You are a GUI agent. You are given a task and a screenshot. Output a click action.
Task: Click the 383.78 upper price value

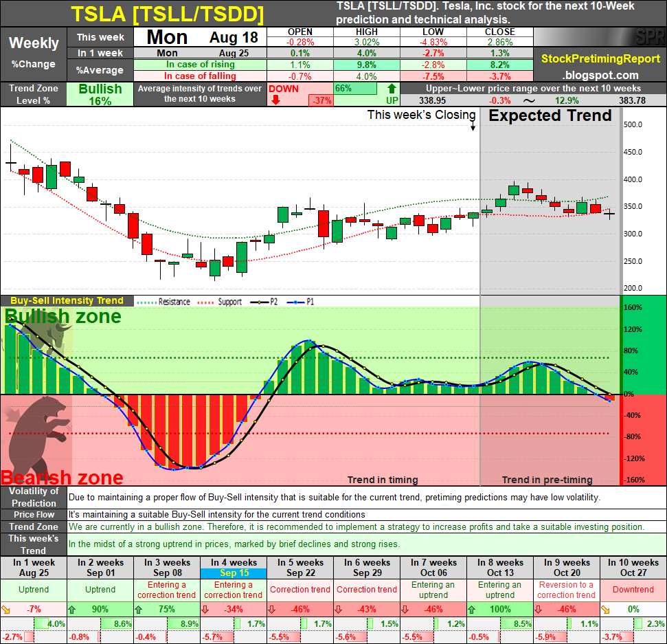pyautogui.click(x=632, y=100)
